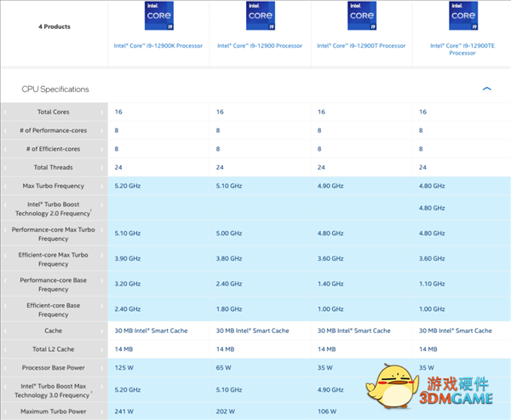This screenshot has width=511, height=420.
Task: Click the 4.80 GHz Turbo Boost 2.0 value
Action: [432, 208]
